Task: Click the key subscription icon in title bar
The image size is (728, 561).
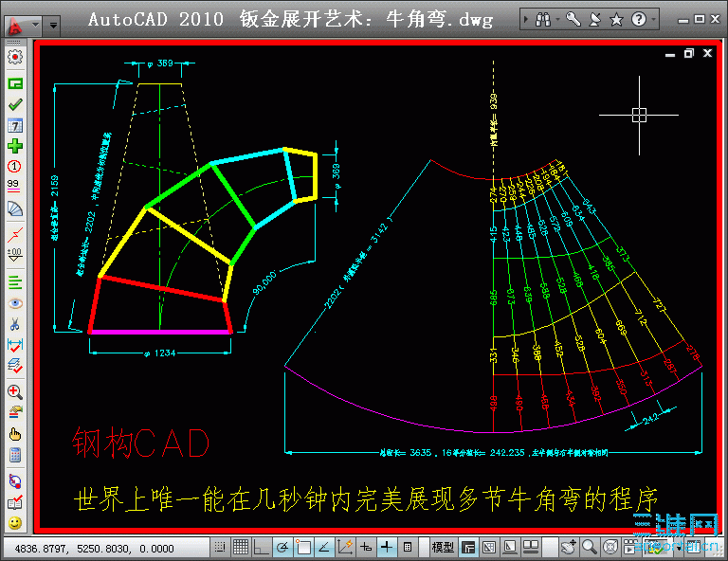Action: [x=573, y=20]
